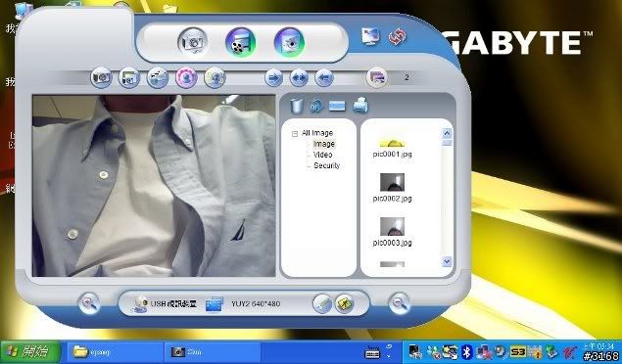
Task: Collapse the All Image tree node
Action: point(295,134)
